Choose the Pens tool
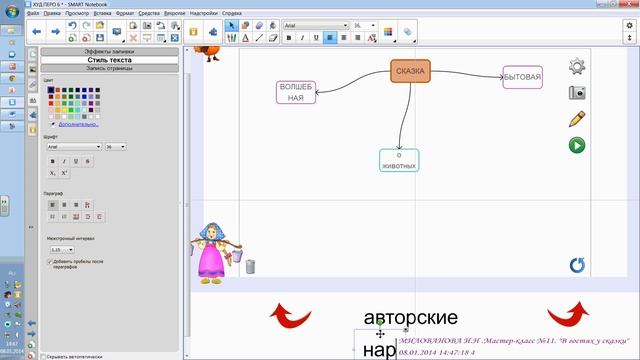 231,38
